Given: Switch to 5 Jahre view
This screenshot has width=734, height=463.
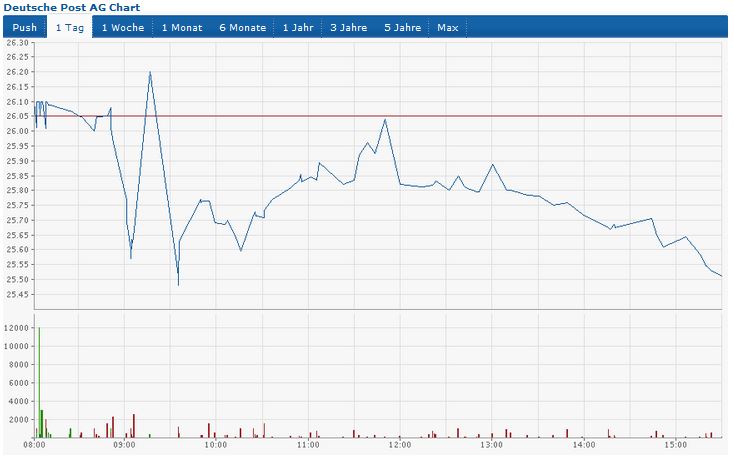Looking at the screenshot, I should pyautogui.click(x=403, y=27).
